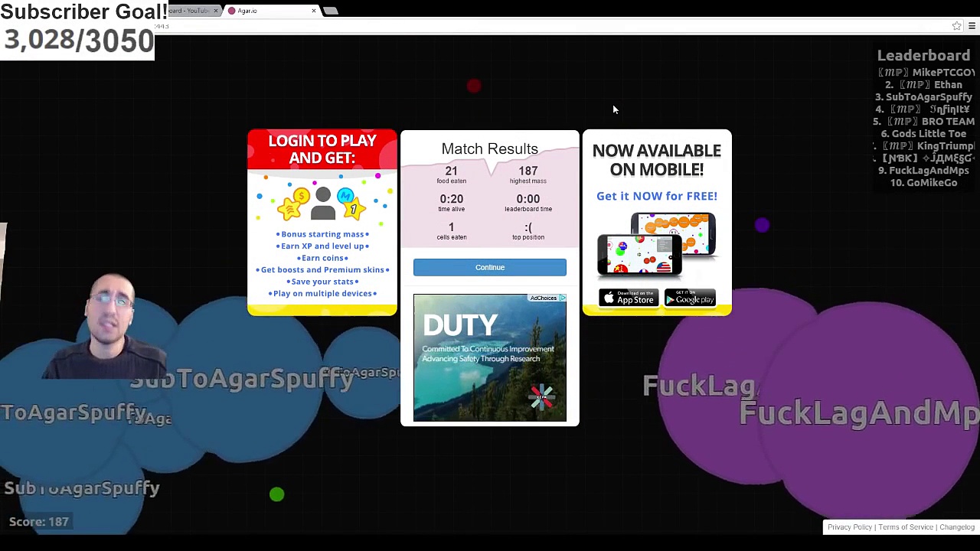
Task: Open the App Store download badge
Action: tap(628, 298)
